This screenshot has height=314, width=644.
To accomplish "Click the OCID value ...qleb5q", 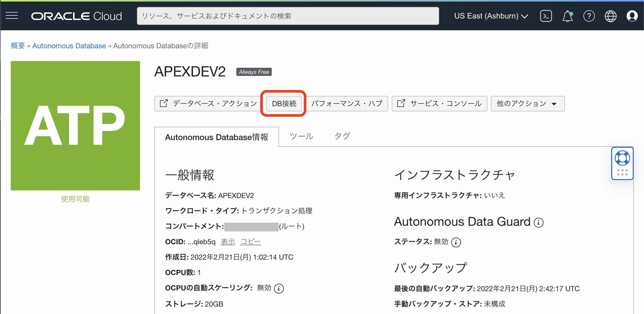I will [202, 242].
